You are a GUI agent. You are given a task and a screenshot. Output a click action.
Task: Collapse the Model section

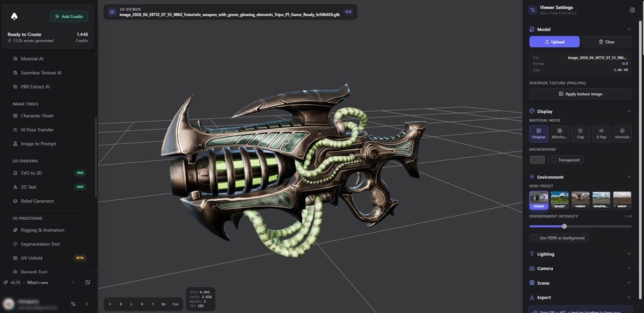(628, 30)
